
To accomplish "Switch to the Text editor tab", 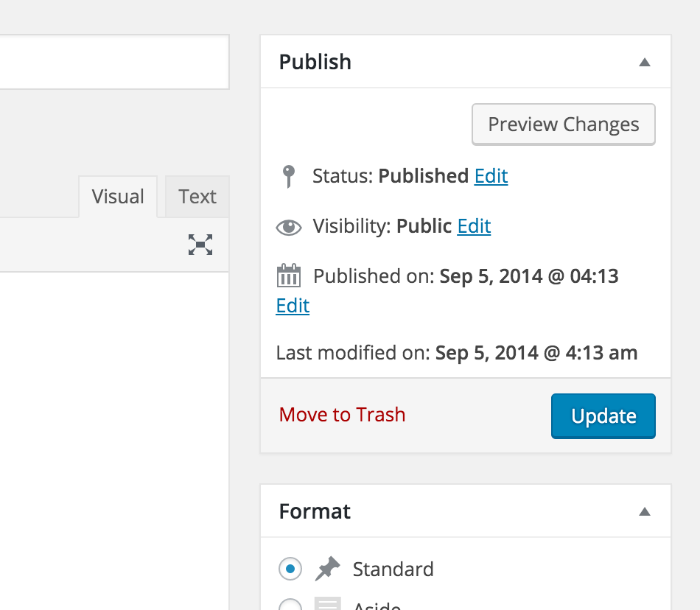I will [x=197, y=197].
